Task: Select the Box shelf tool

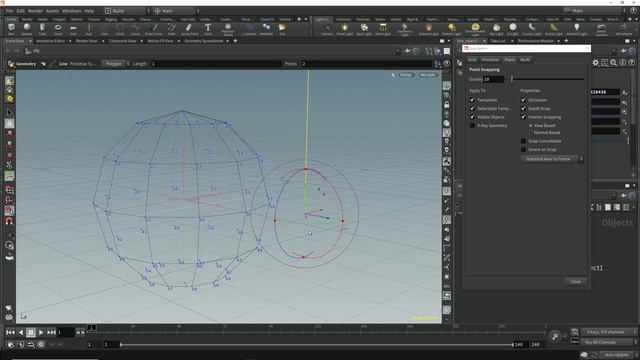Action: pos(11,29)
